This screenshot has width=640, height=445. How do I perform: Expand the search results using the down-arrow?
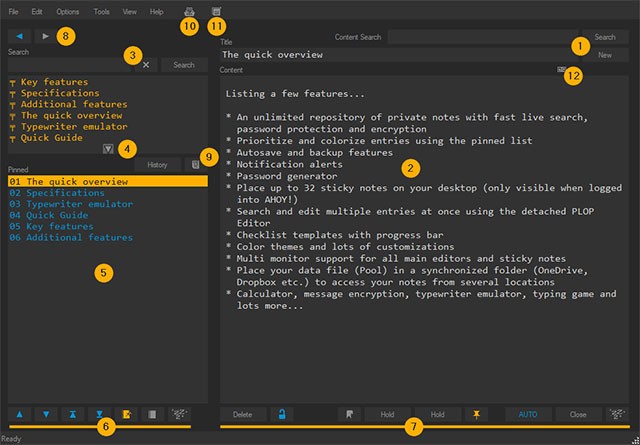tap(107, 149)
